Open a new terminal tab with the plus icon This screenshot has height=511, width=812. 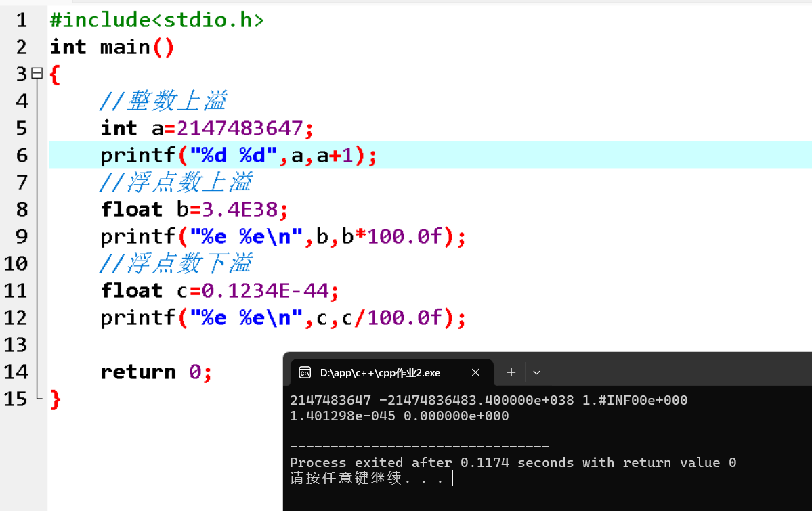pyautogui.click(x=511, y=372)
